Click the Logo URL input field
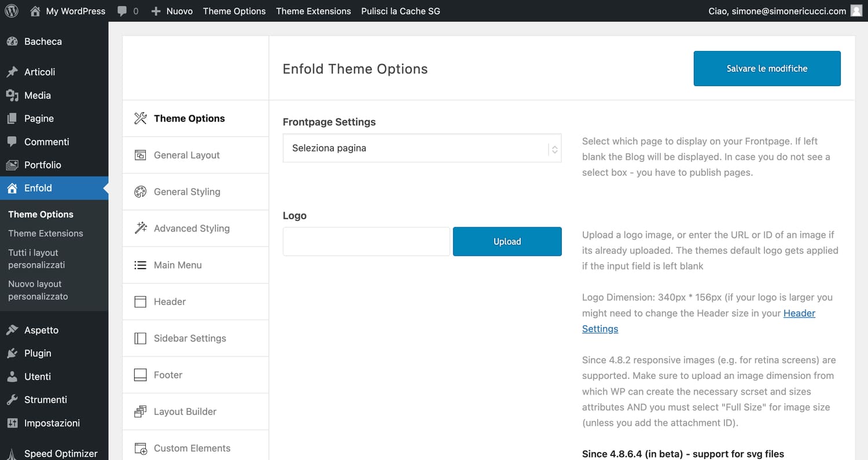This screenshot has height=460, width=868. [x=366, y=241]
